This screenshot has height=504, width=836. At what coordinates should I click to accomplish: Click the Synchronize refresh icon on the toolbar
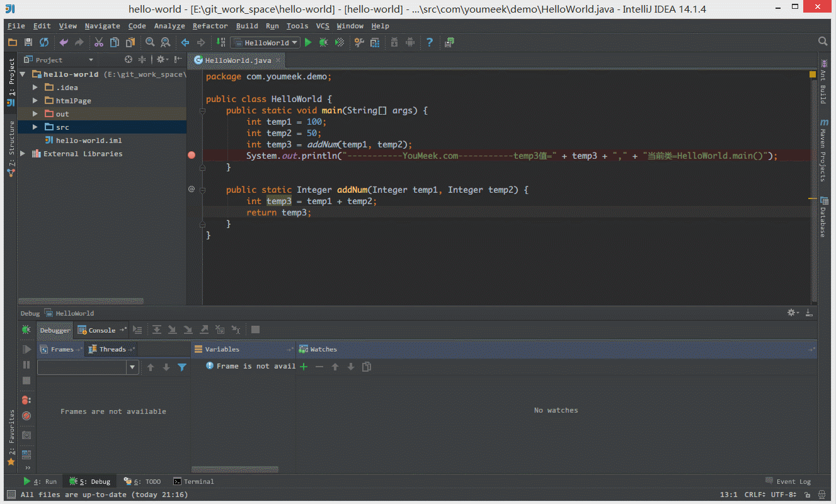[x=43, y=42]
